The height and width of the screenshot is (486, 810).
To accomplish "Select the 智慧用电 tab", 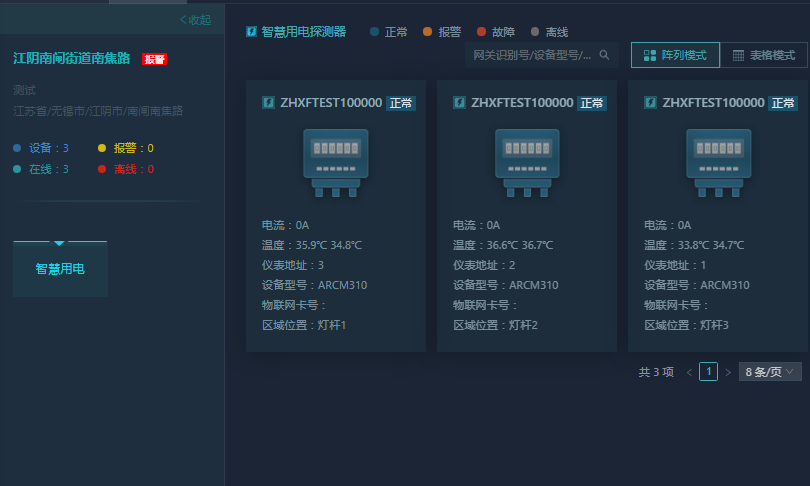I will (x=60, y=269).
